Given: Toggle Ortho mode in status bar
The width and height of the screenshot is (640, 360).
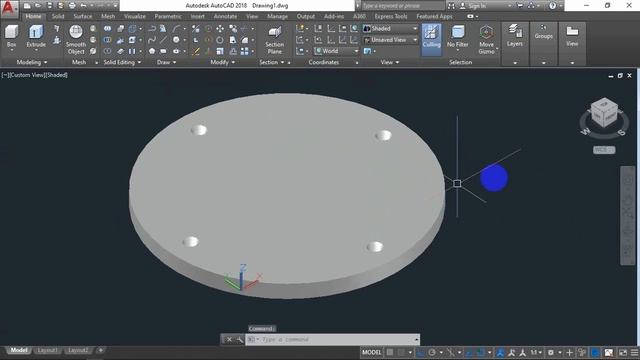Looking at the screenshot, I should pos(420,352).
